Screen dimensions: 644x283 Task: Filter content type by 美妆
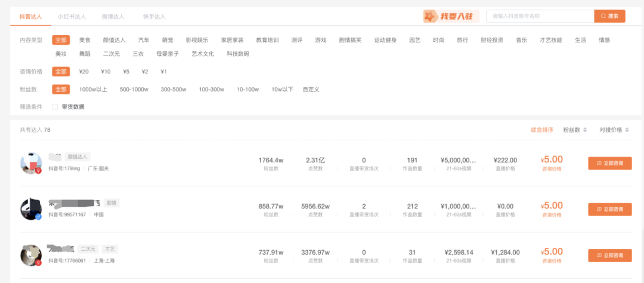click(x=61, y=54)
